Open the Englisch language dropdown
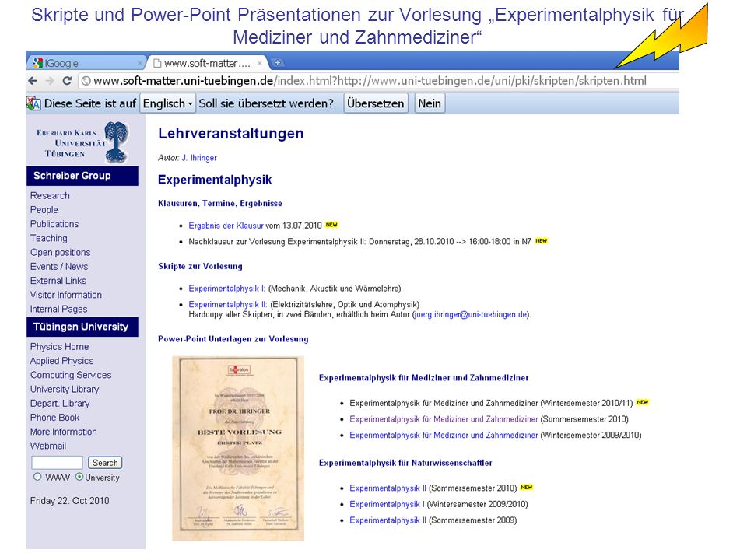 (x=168, y=103)
